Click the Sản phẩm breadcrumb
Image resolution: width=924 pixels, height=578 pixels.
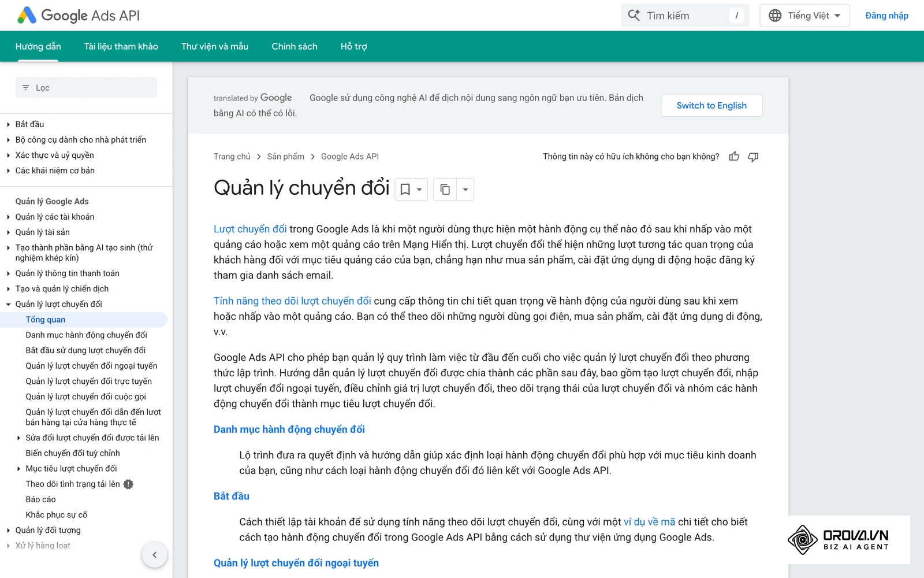(285, 157)
